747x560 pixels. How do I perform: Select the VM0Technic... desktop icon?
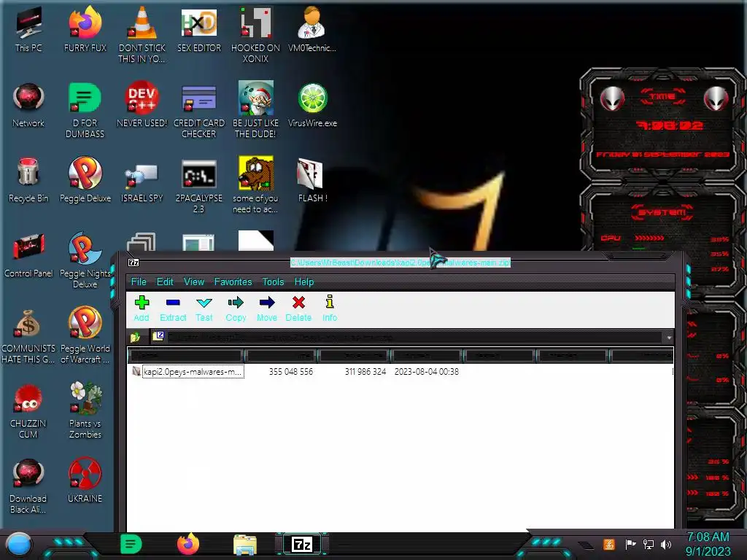pos(312,29)
